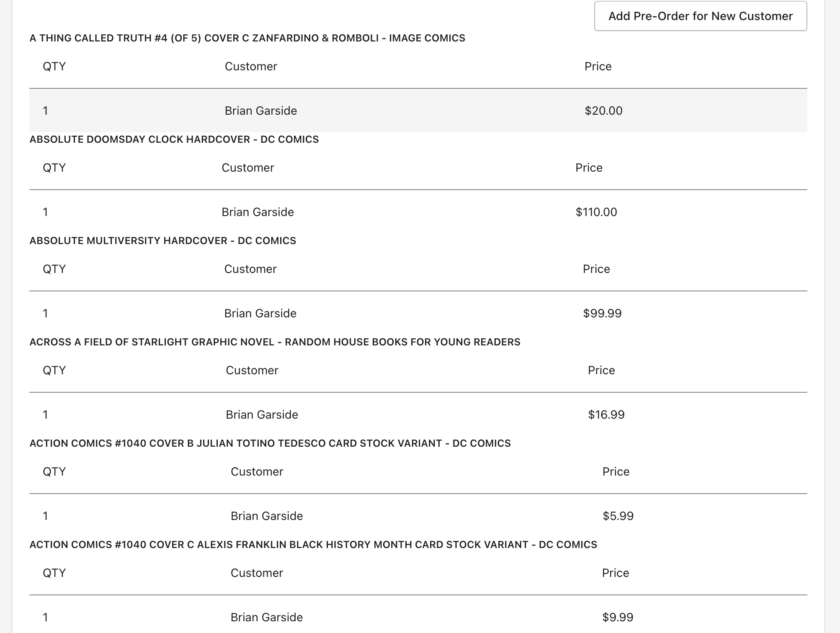Click Brian Garside in the $9.99 row
Screen dimensions: 840x633
(267, 618)
